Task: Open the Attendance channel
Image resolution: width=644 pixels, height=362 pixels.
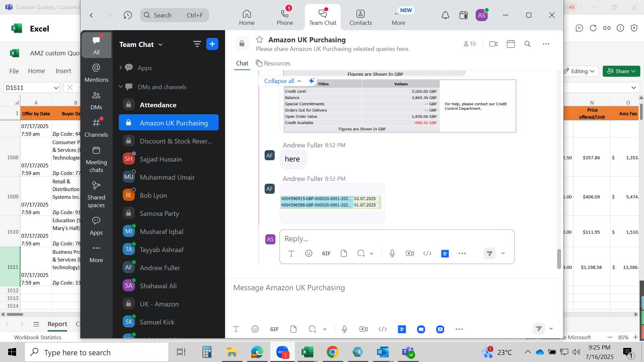Action: pyautogui.click(x=169, y=105)
